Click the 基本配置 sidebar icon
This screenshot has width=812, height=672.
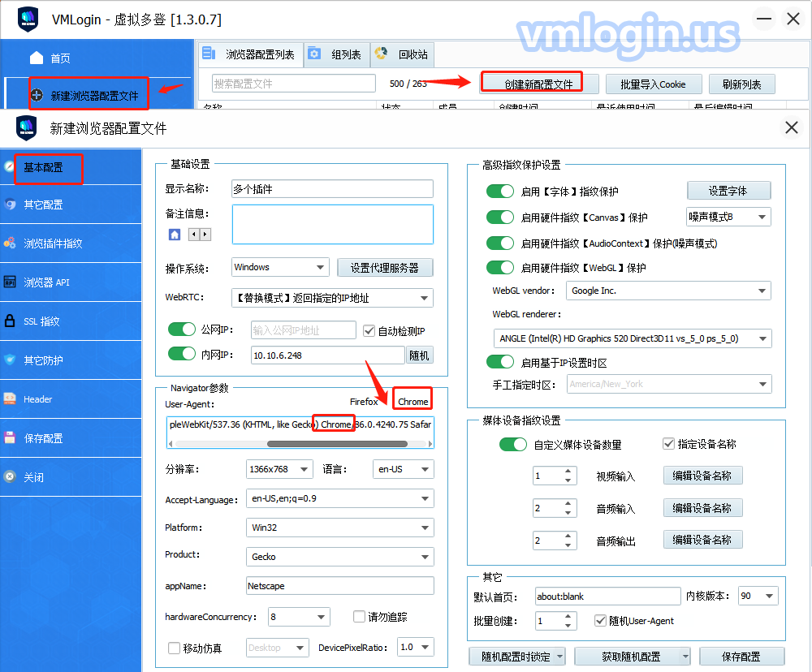(x=10, y=167)
